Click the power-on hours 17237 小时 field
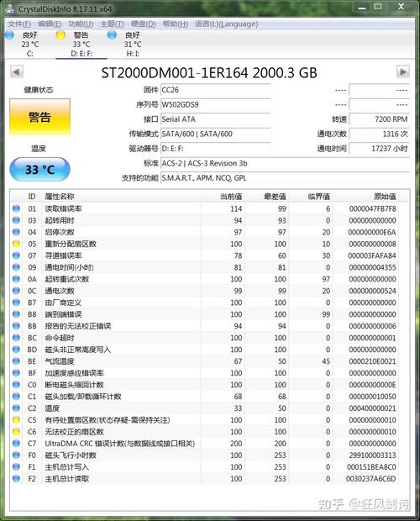420x521 pixels. click(x=379, y=149)
